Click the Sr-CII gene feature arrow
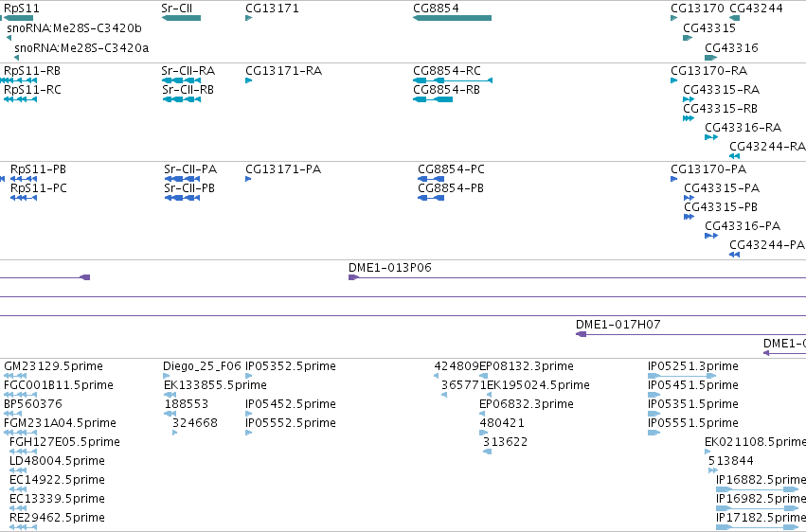Viewport: 806px width, 532px height. pyautogui.click(x=181, y=18)
